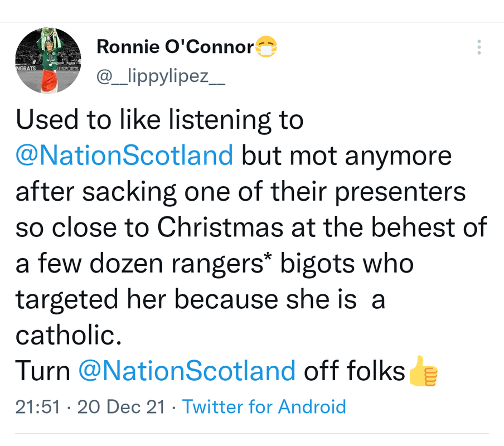
Task: Open the Twitter for Android source link
Action: click(x=264, y=406)
